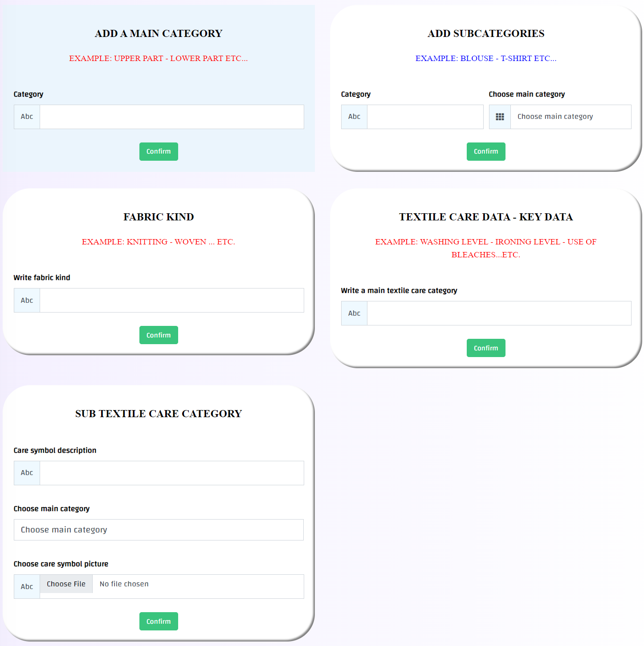Image resolution: width=644 pixels, height=646 pixels.
Task: Confirm the Sub Textile Care Category form
Action: pos(159,622)
